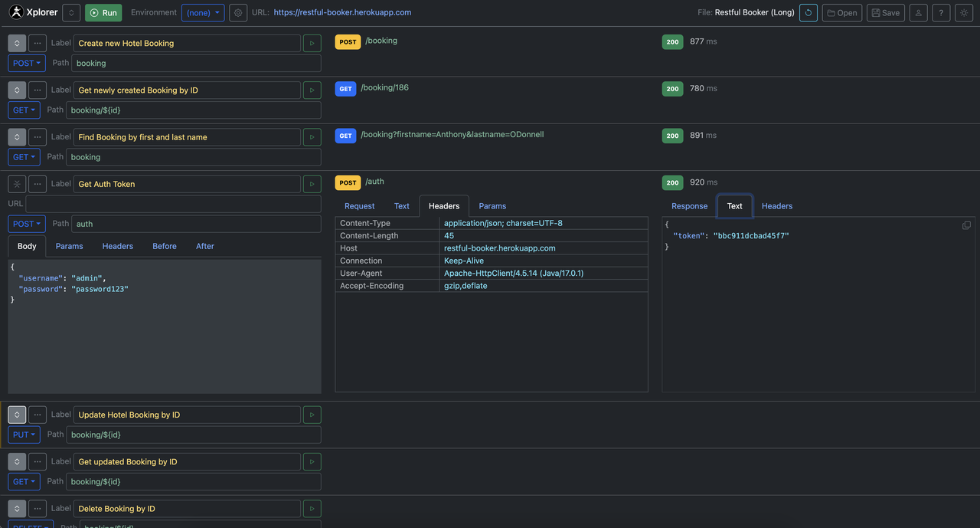Click the Get Auth Token label field
Screen dimensions: 980x528
coord(187,184)
